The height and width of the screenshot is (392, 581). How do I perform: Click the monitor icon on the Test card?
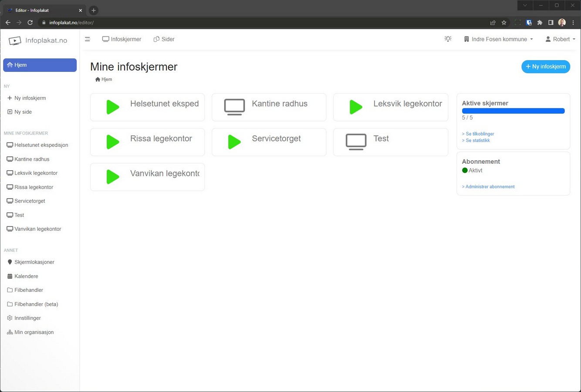356,142
